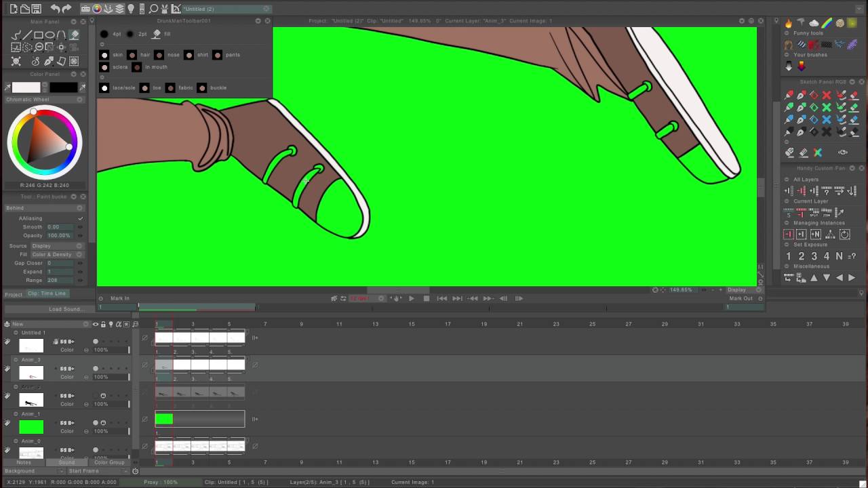Toggle display circle of Untitled 1 layer
This screenshot has height=488, width=868.
coord(95,342)
